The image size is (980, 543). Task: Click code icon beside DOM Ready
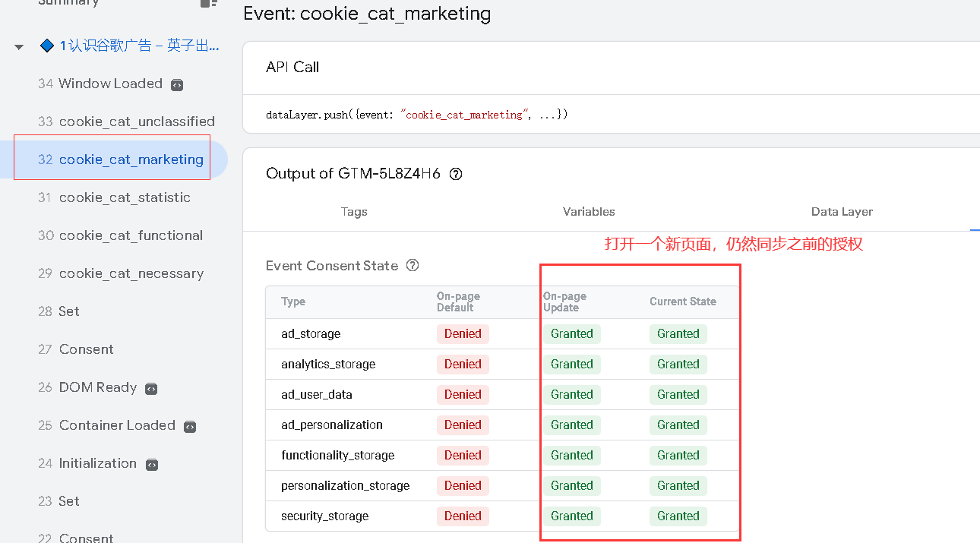click(151, 389)
